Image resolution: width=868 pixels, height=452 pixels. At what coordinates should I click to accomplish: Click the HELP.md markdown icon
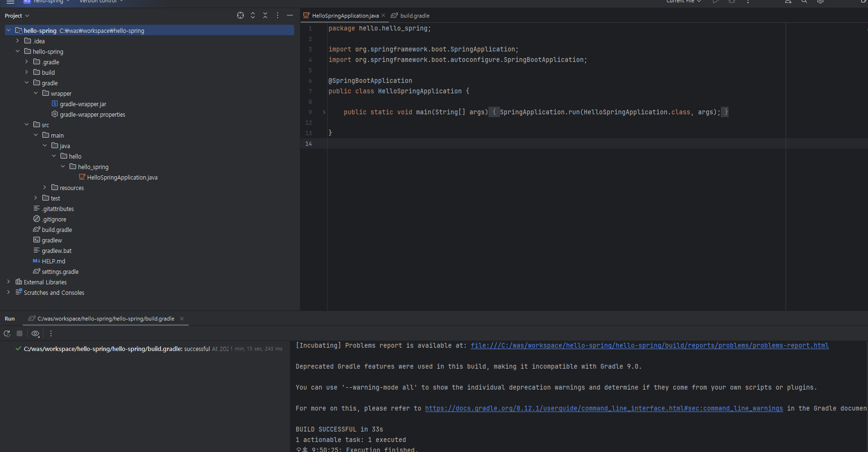click(x=37, y=261)
